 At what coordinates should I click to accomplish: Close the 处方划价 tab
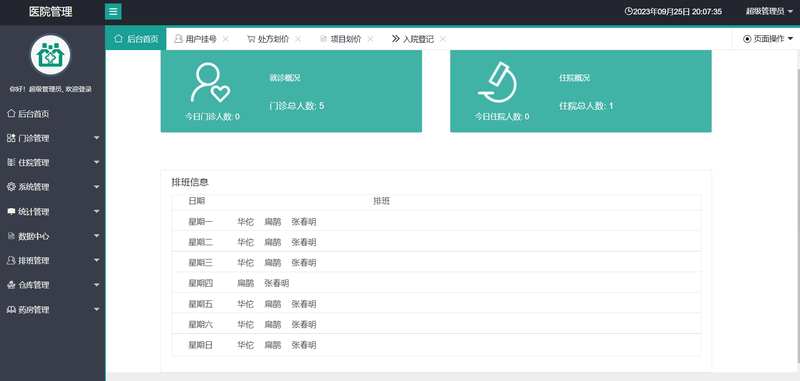coord(298,39)
